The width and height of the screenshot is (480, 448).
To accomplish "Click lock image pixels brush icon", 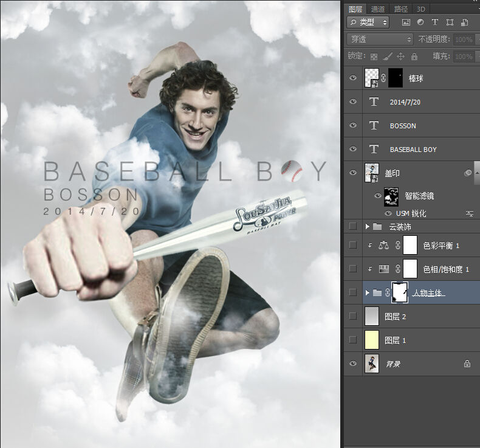I will pyautogui.click(x=387, y=57).
